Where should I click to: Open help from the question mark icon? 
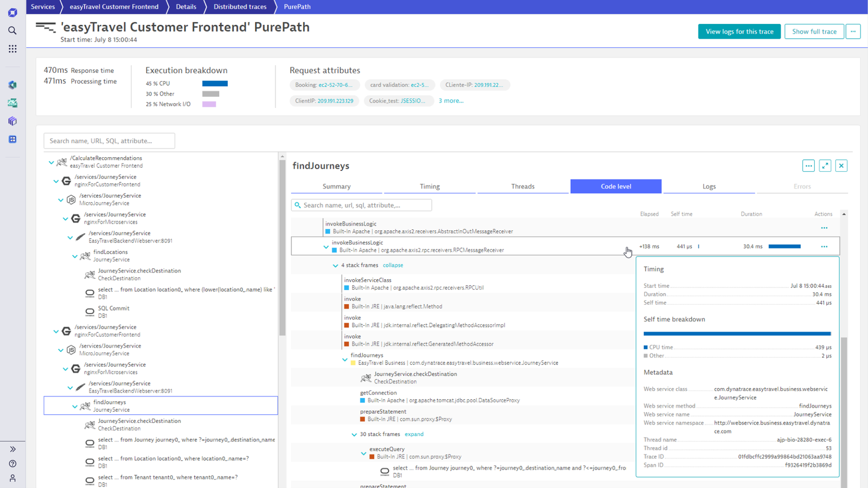click(12, 464)
